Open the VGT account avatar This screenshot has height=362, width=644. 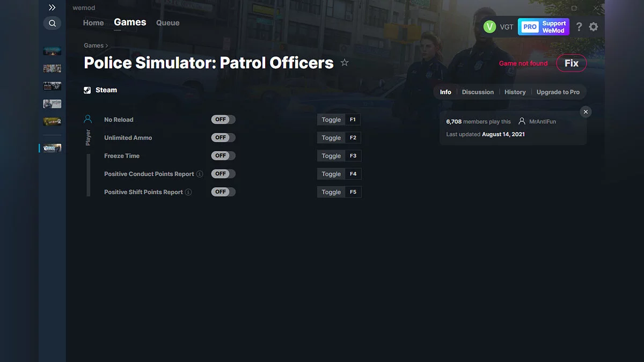[489, 26]
